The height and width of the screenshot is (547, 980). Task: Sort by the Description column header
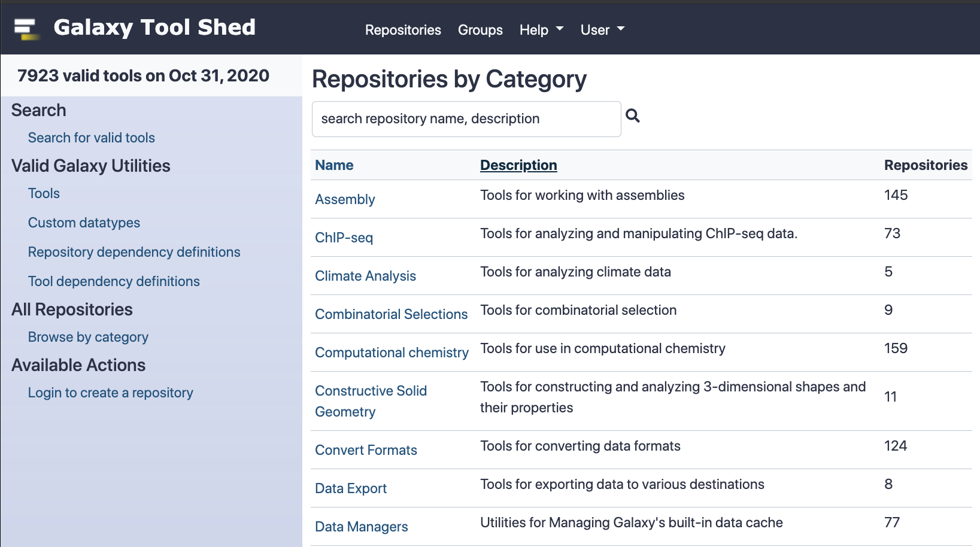[518, 165]
